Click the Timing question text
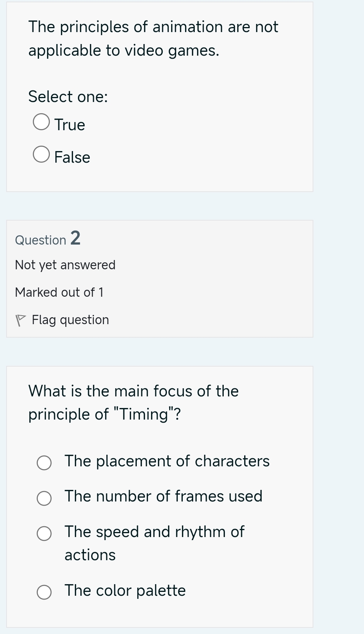Screen dimensions: 364x634 tap(133, 402)
